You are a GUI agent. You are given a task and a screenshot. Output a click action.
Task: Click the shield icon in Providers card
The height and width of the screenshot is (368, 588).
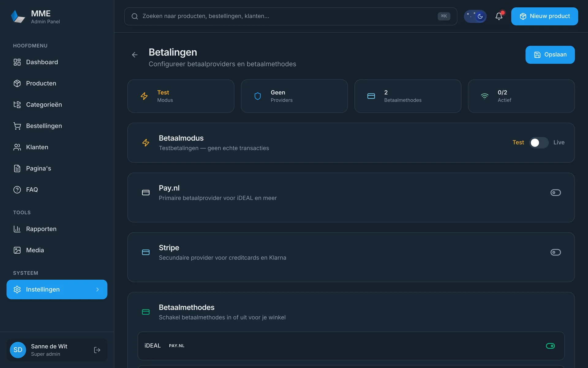pyautogui.click(x=258, y=96)
